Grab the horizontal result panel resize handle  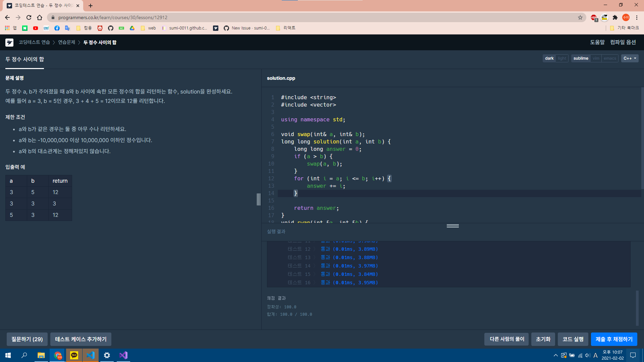pyautogui.click(x=452, y=226)
